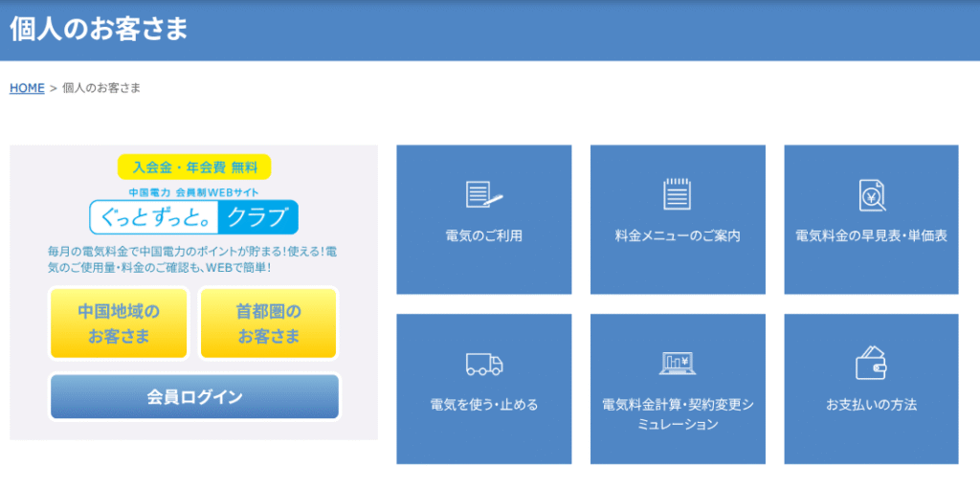
Task: Click the 個人のお客さま page header title
Action: pos(99,29)
